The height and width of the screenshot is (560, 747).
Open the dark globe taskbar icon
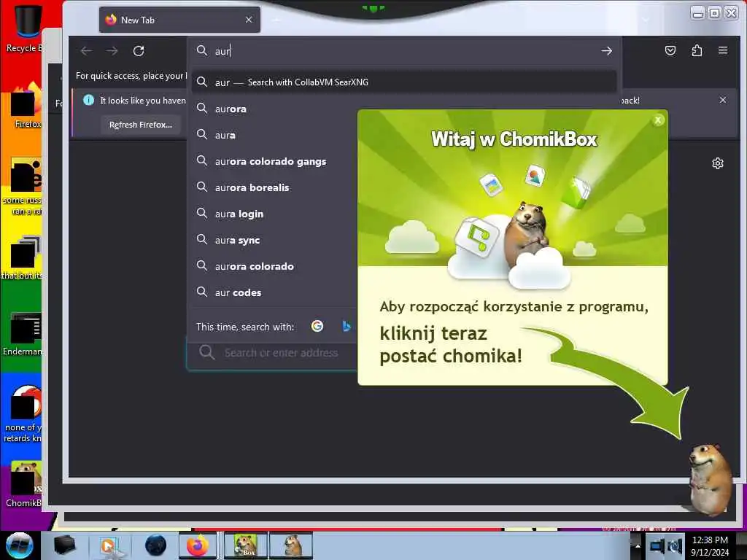(155, 545)
